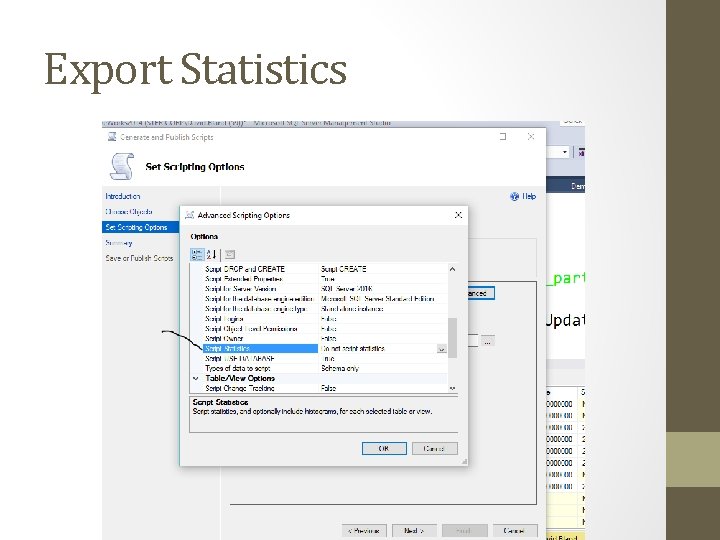
Task: Collapse the Table/View Options group
Action: pos(196,378)
